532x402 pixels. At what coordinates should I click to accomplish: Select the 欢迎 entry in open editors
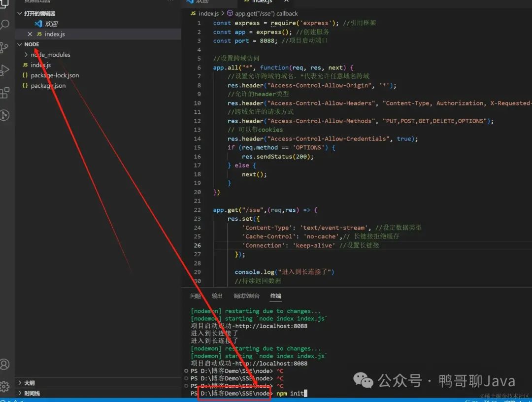coord(51,24)
